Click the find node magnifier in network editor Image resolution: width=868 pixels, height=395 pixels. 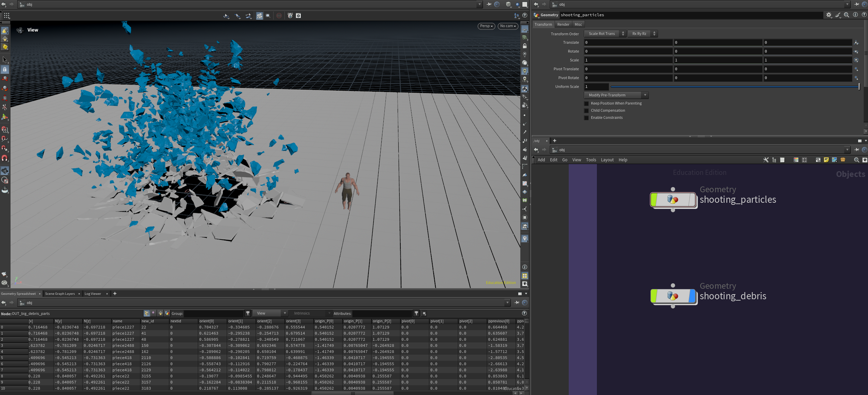pos(856,160)
